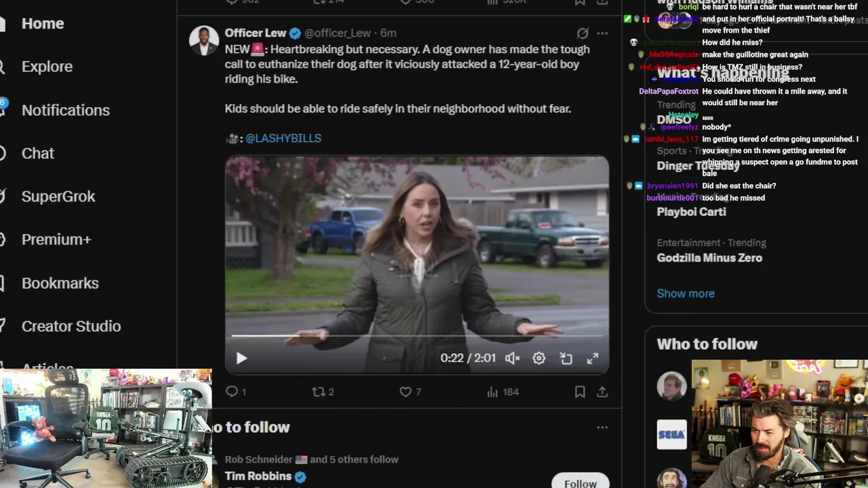Follow Tim Robbins
The height and width of the screenshot is (488, 868).
pyautogui.click(x=580, y=483)
